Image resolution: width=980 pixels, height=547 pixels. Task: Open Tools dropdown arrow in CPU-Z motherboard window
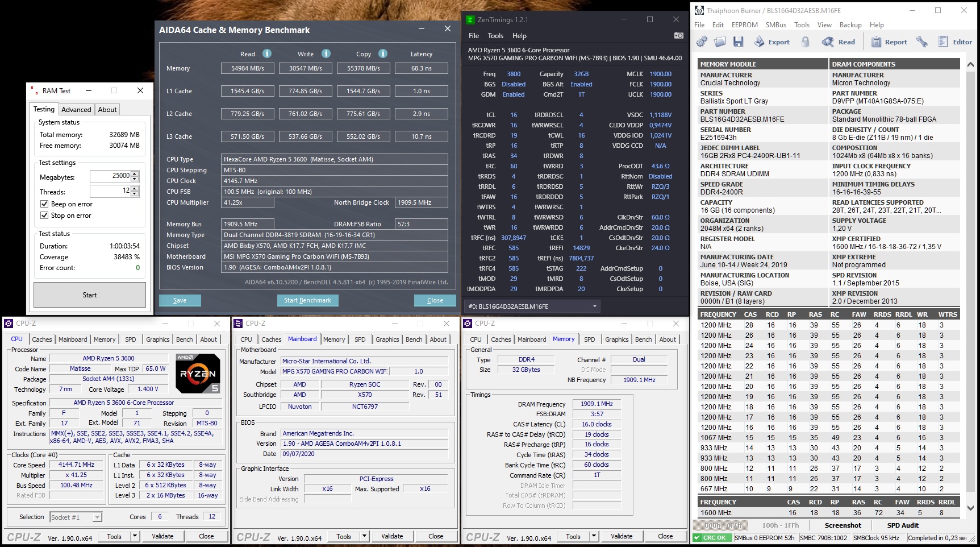pos(364,536)
